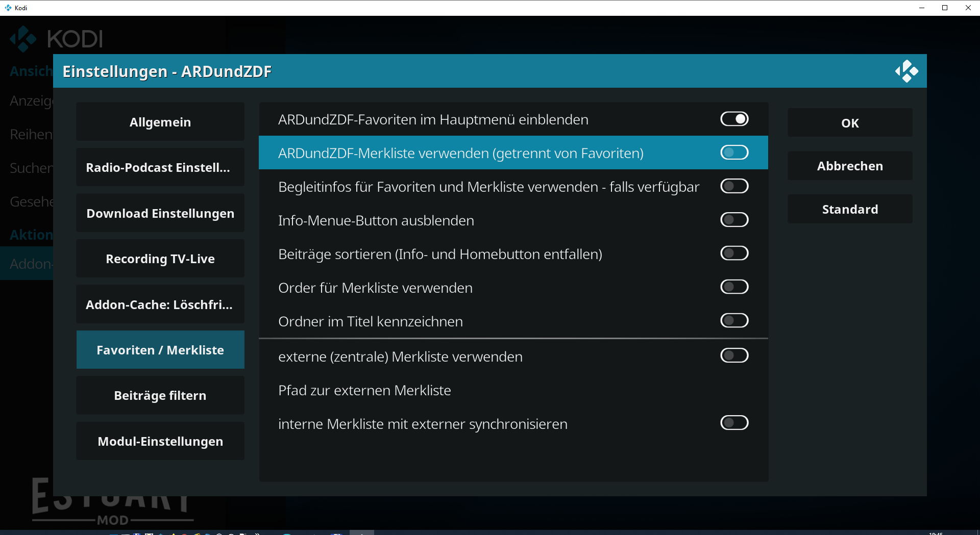The height and width of the screenshot is (535, 980).
Task: Switch to Download Einstellungen category
Action: pyautogui.click(x=160, y=213)
